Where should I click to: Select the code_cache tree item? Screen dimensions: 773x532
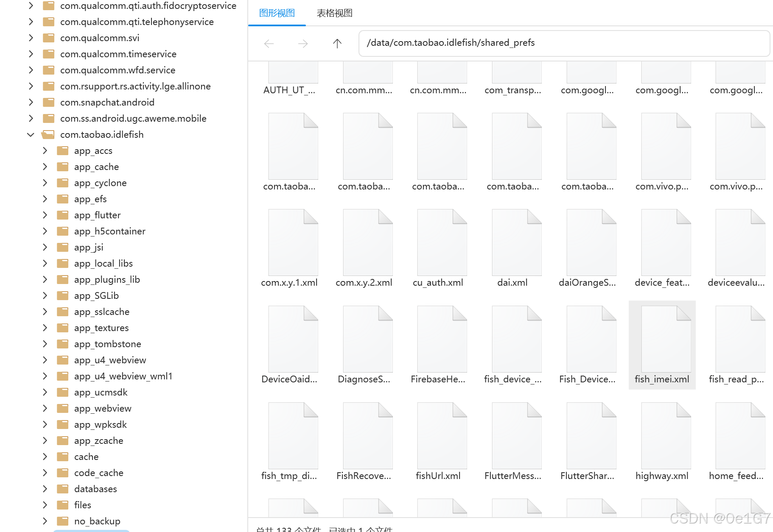coord(98,473)
